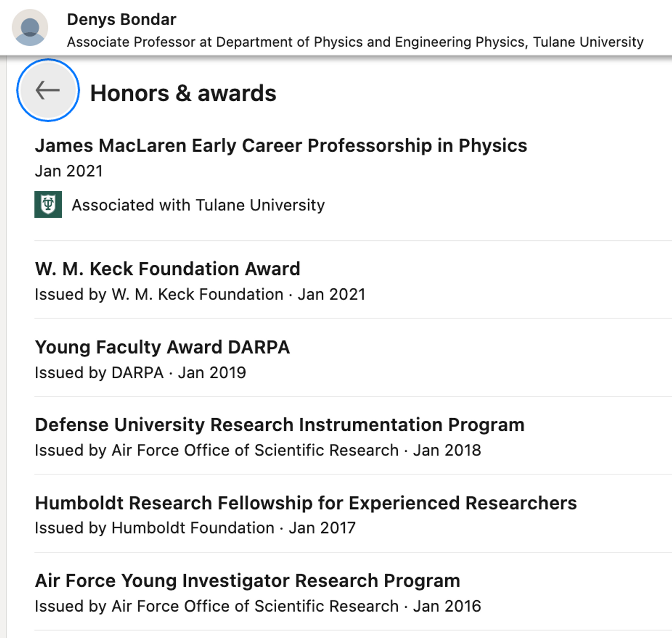Open the Young Faculty Award DARPA entry

(162, 347)
